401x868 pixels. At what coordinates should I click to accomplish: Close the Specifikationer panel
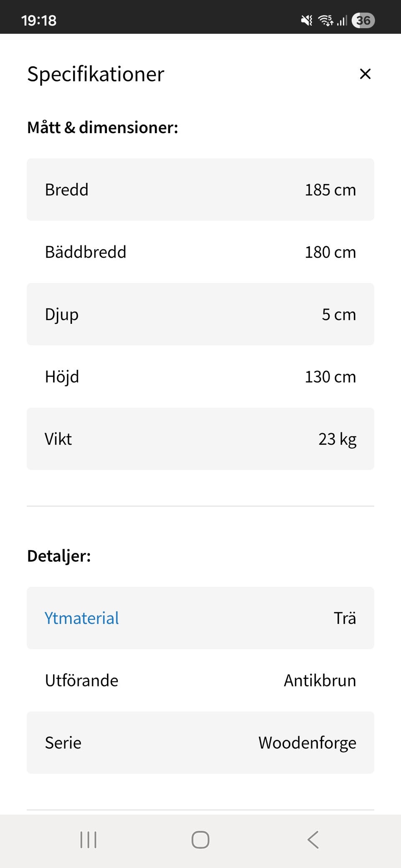[365, 74]
